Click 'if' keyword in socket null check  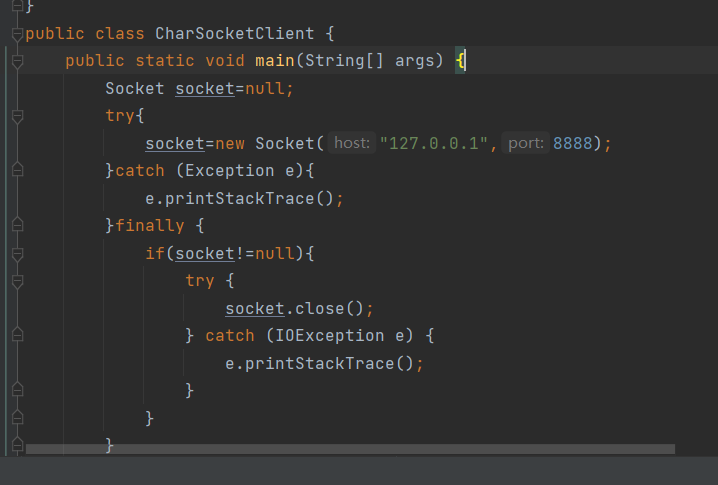[x=155, y=253]
